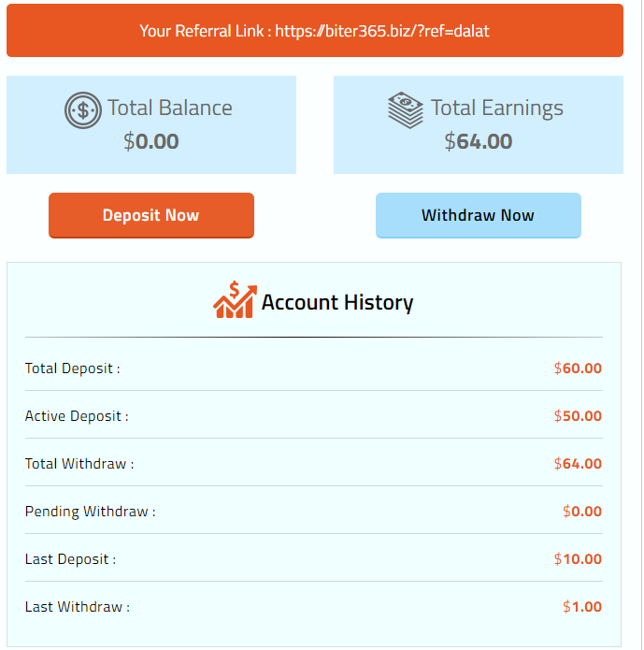Open the biter365.biz referral link
The image size is (644, 650).
pos(382,31)
